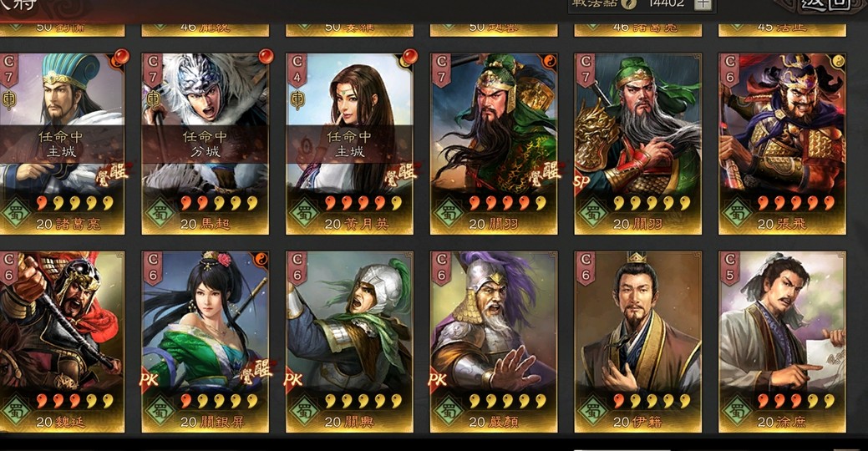Click the C7 cost tag on SP 關羽

(x=585, y=70)
